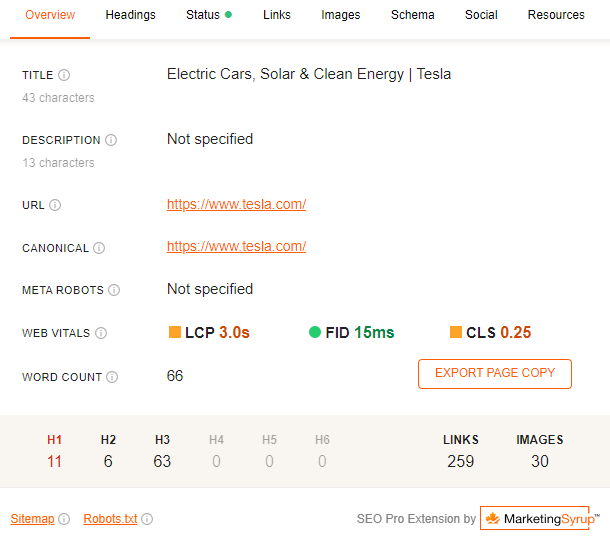The width and height of the screenshot is (610, 538).
Task: Click the canonical tesla.com URL link
Action: pos(236,246)
